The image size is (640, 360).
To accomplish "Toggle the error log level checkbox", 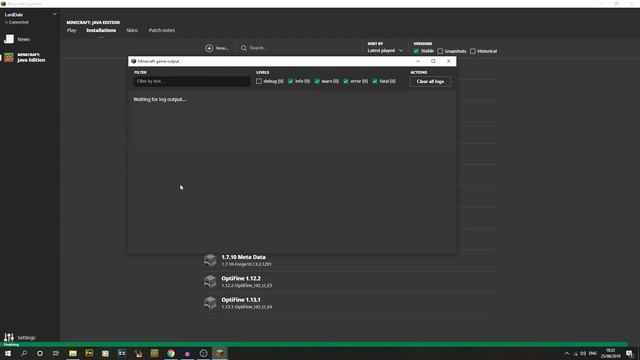I will tap(346, 81).
